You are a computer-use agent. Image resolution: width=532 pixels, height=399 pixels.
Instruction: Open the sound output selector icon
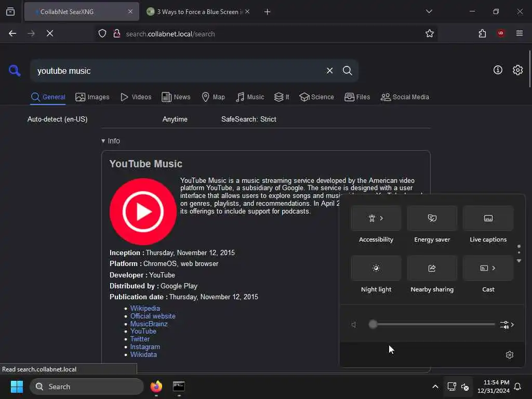click(x=507, y=325)
